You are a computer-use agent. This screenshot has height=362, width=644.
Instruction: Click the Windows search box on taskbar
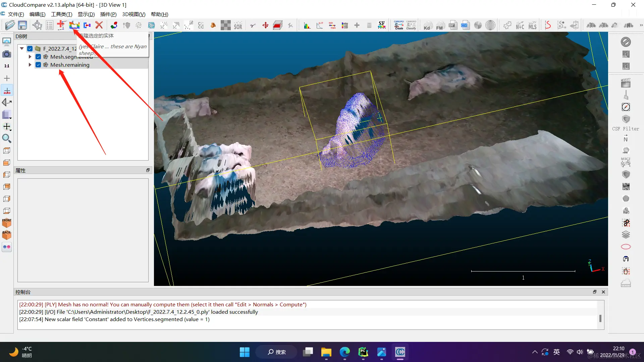point(277,352)
